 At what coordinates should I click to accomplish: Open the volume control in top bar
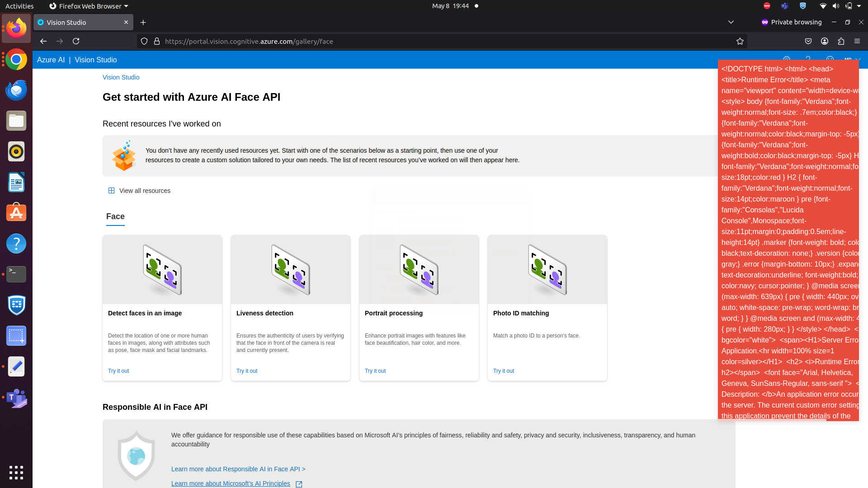836,6
